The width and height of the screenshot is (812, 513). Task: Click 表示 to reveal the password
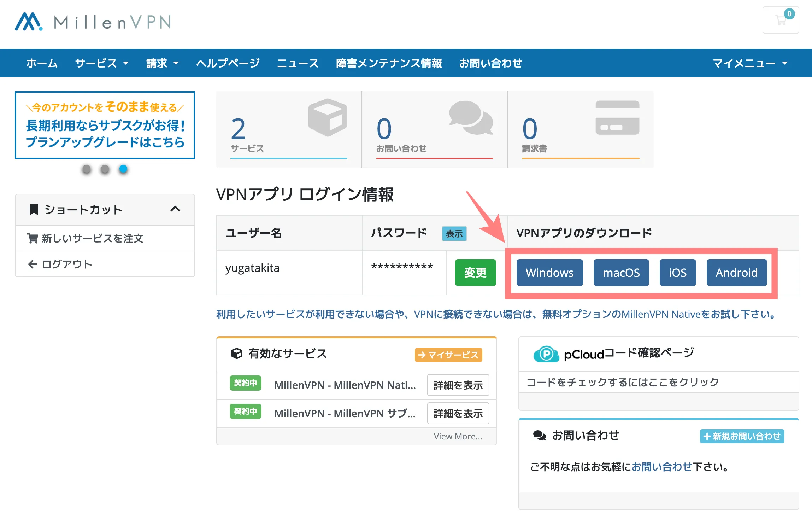point(454,234)
